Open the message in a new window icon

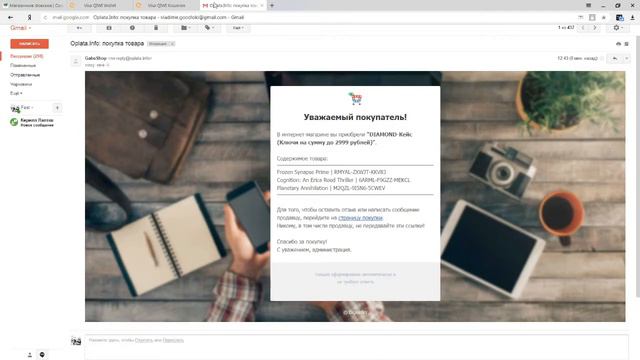[x=626, y=44]
